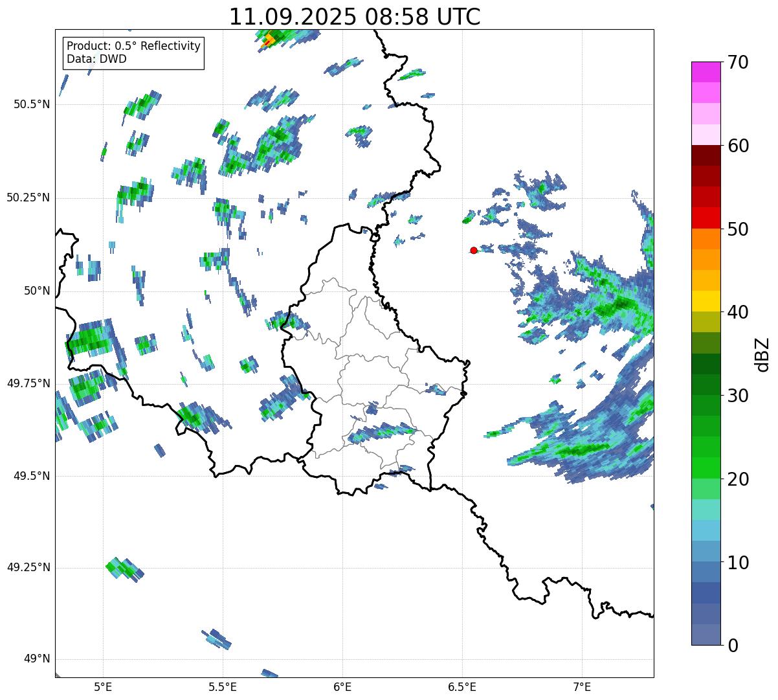Click the latitude label 49.25°N
The height and width of the screenshot is (700, 778).
pos(28,567)
